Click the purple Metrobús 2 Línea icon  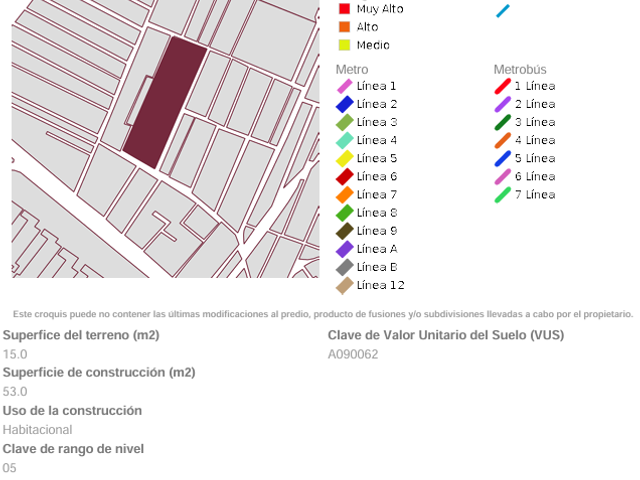[503, 104]
